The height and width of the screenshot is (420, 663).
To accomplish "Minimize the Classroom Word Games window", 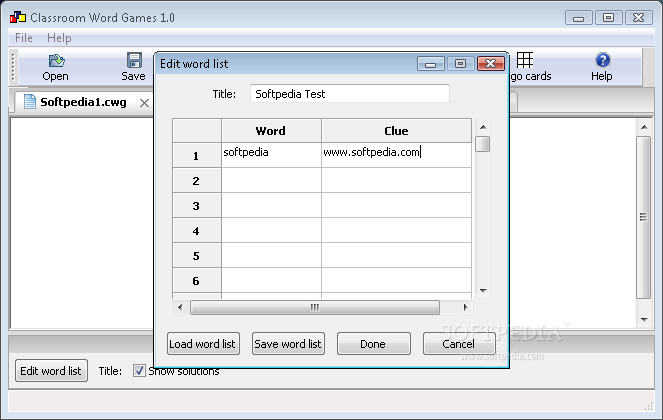I will 579,18.
